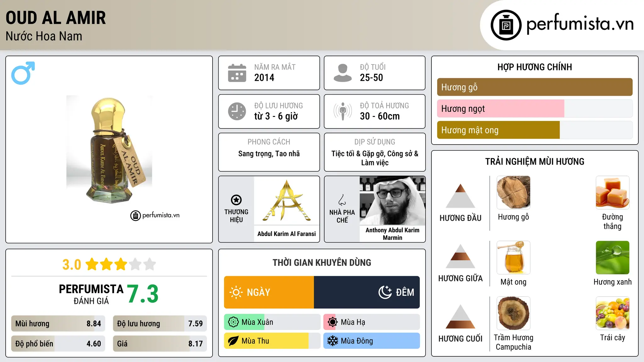
Task: Click the middle note pyramid icon
Action: point(460,256)
